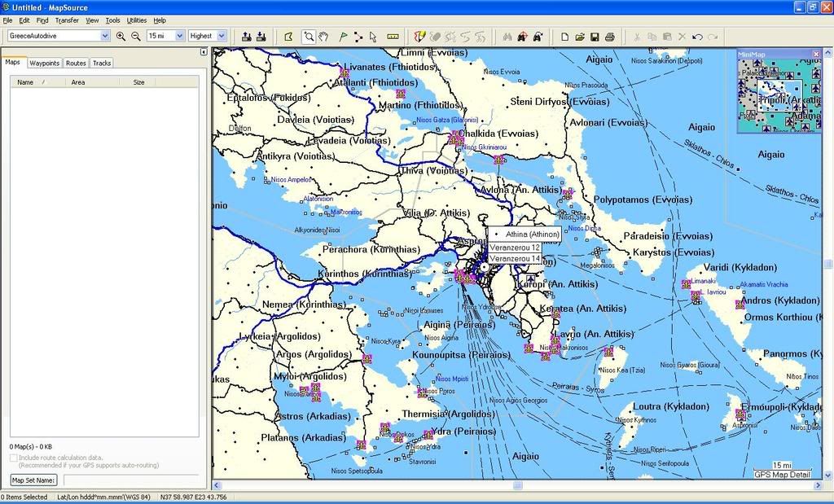The height and width of the screenshot is (504, 834).
Task: Click the Open file folder icon
Action: tap(580, 37)
